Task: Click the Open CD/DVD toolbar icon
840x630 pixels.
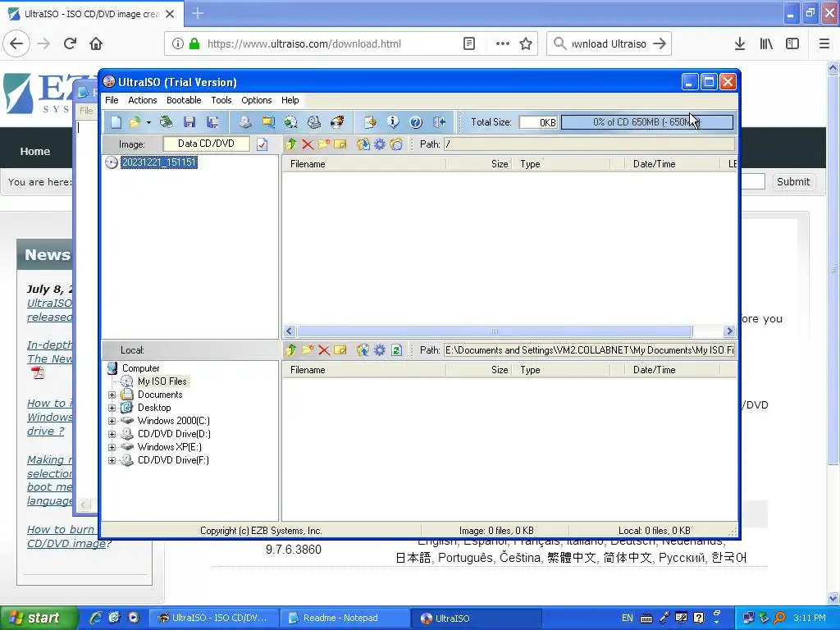Action: point(167,122)
